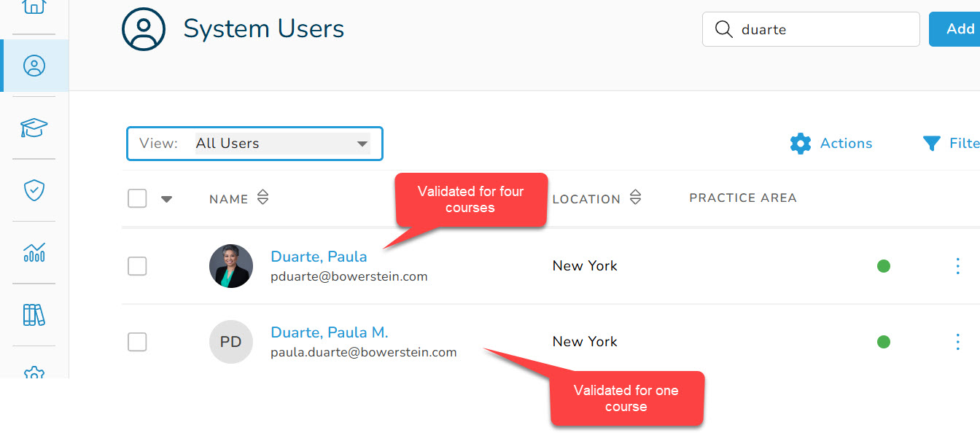
Task: Open the three-dot menu for pduarte@bowerstein.com
Action: click(x=958, y=266)
